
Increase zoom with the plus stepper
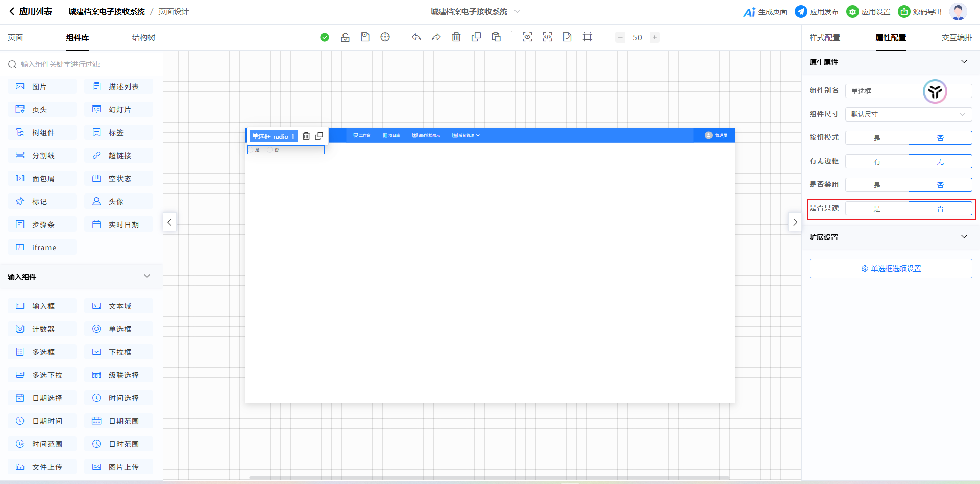(x=655, y=37)
